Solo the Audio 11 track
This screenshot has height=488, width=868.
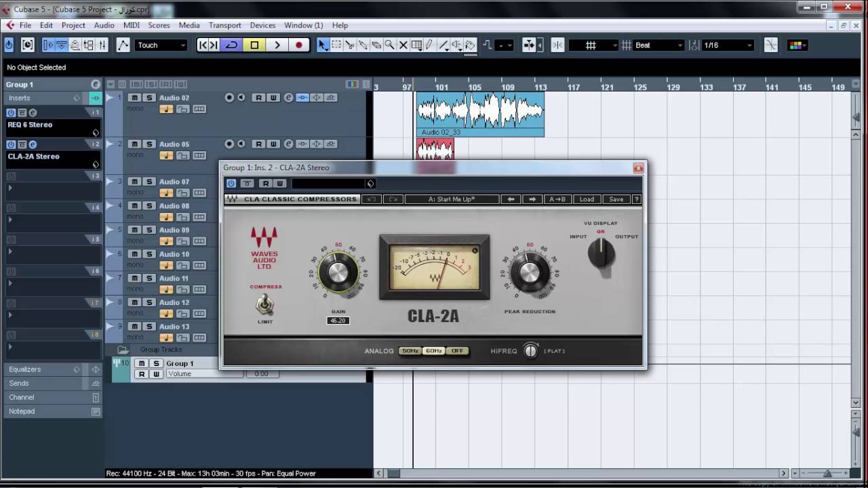[149, 279]
